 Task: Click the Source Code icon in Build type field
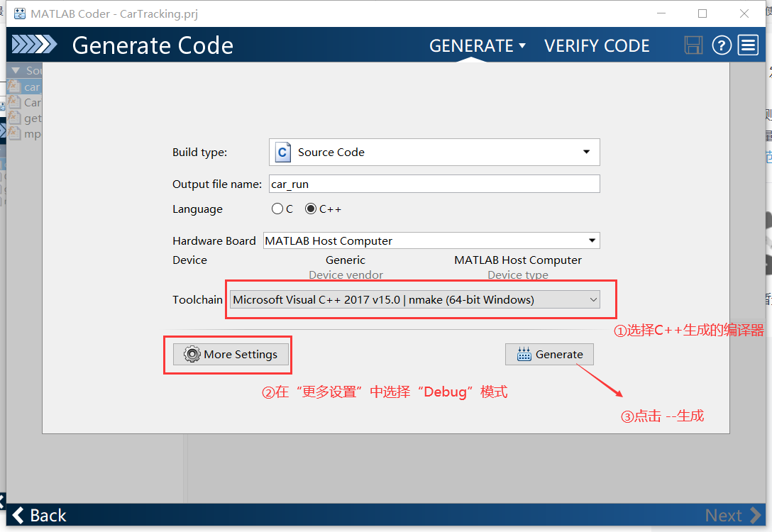click(282, 152)
